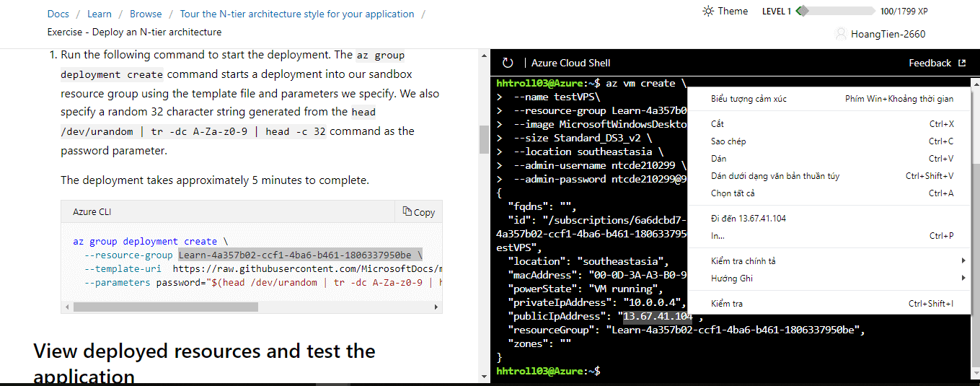Click Exercise - Deploy an N-tier architecture title
This screenshot has height=386, width=980.
(135, 32)
